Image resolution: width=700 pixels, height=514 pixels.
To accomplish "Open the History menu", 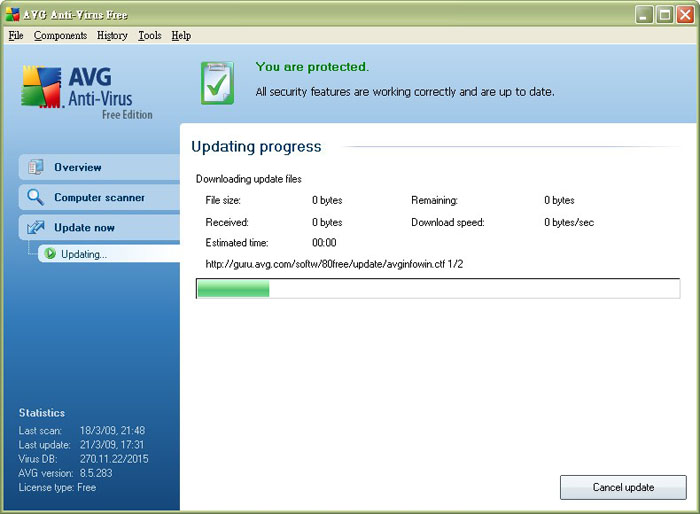I will click(112, 35).
